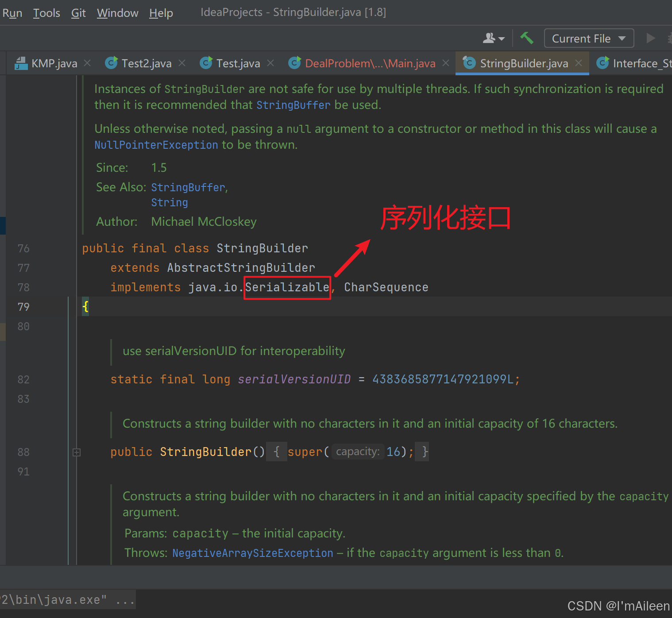672x618 pixels.
Task: Open the Git menu
Action: 78,13
